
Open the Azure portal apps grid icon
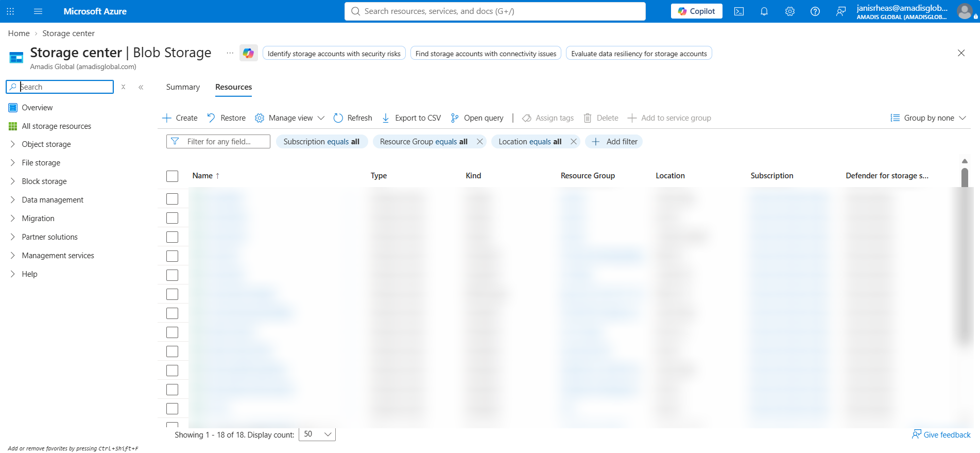10,11
